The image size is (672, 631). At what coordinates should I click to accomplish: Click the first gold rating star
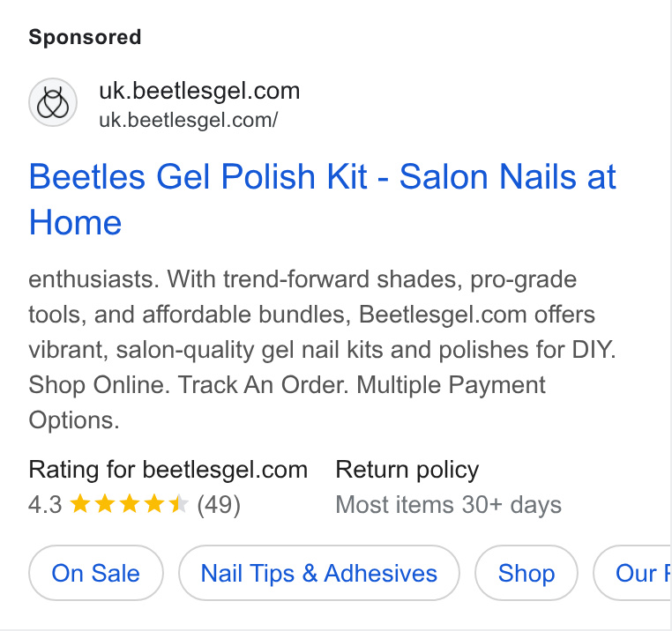coord(79,504)
